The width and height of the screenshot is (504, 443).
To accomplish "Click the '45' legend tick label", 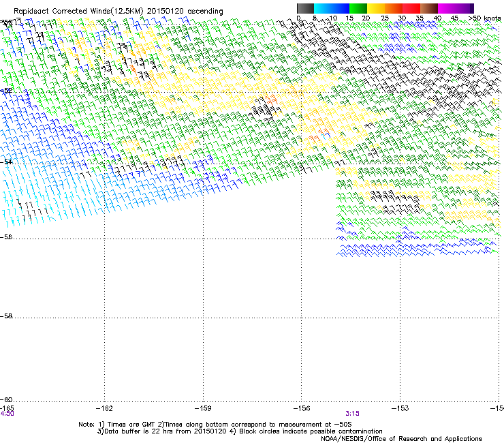I will pyautogui.click(x=454, y=18).
